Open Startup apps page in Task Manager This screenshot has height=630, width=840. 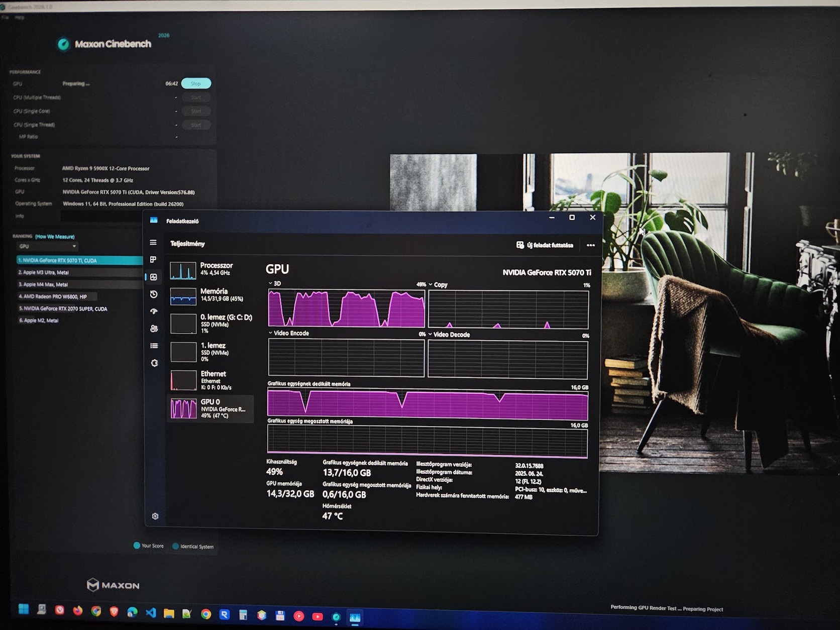(x=154, y=311)
